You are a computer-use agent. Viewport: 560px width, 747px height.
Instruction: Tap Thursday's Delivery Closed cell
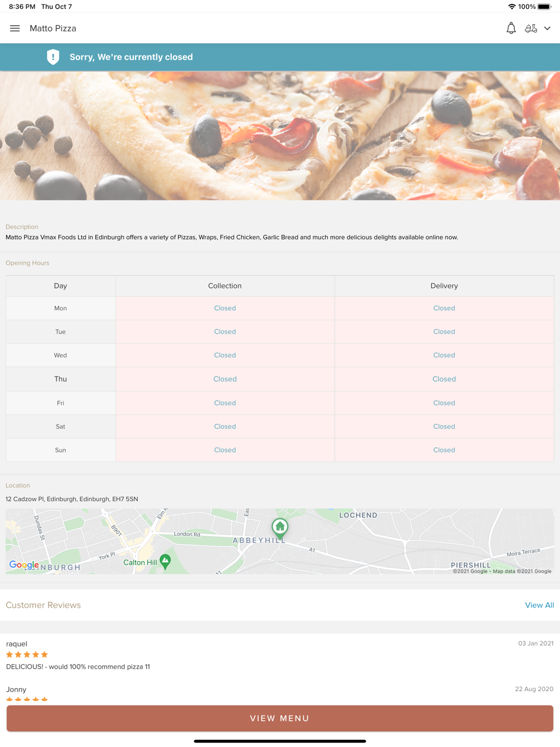click(x=444, y=379)
